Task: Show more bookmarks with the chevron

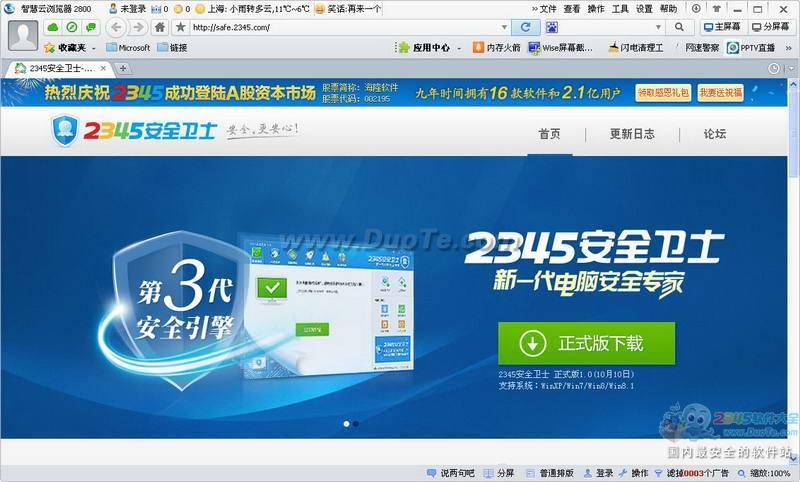Action: [x=788, y=48]
